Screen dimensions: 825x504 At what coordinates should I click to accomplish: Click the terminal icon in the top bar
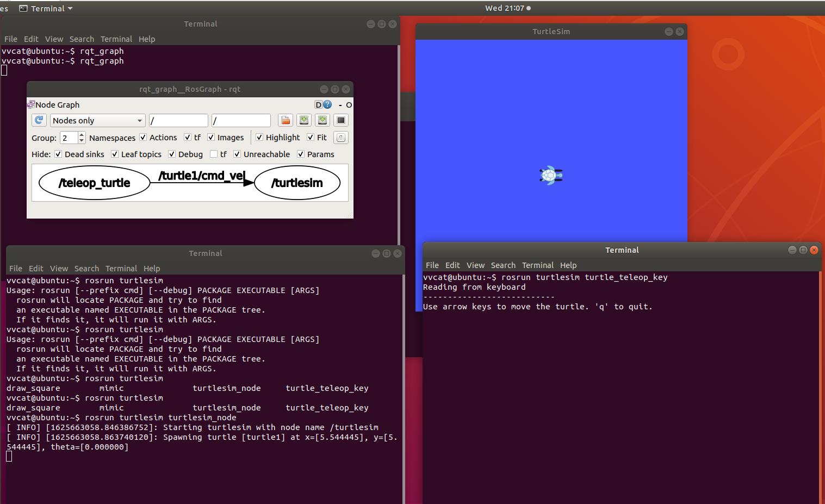(x=23, y=8)
